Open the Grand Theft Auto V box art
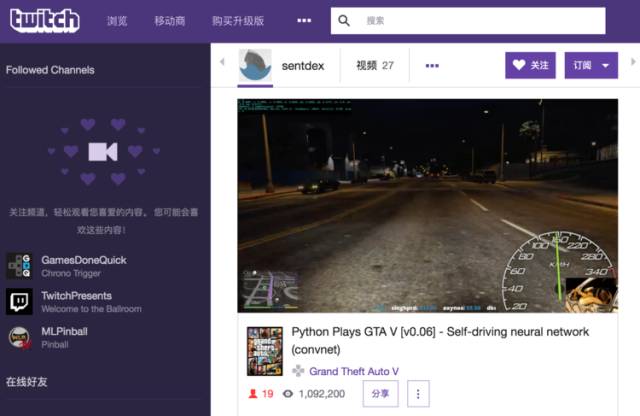 264,351
